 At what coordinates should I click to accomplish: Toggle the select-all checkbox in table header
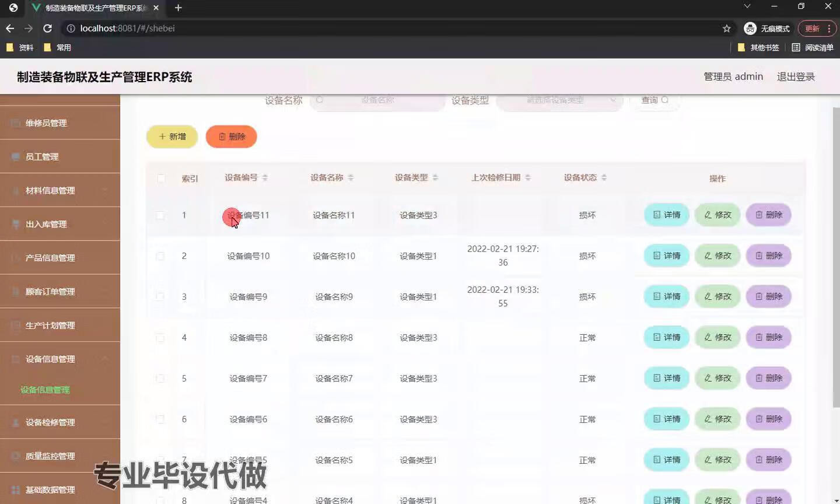[161, 178]
